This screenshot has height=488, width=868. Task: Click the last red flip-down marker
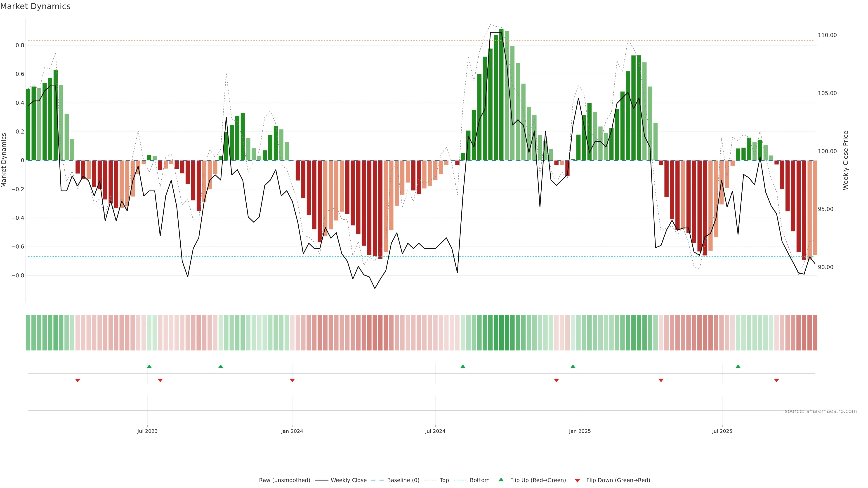click(776, 380)
